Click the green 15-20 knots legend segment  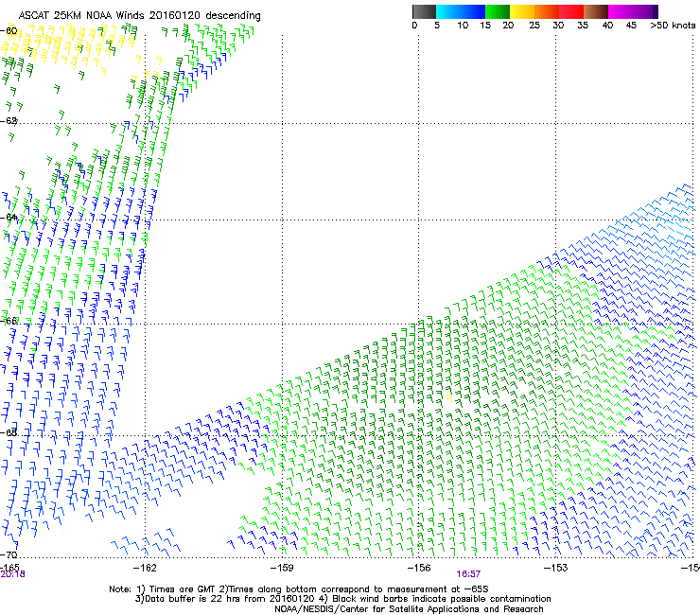498,11
